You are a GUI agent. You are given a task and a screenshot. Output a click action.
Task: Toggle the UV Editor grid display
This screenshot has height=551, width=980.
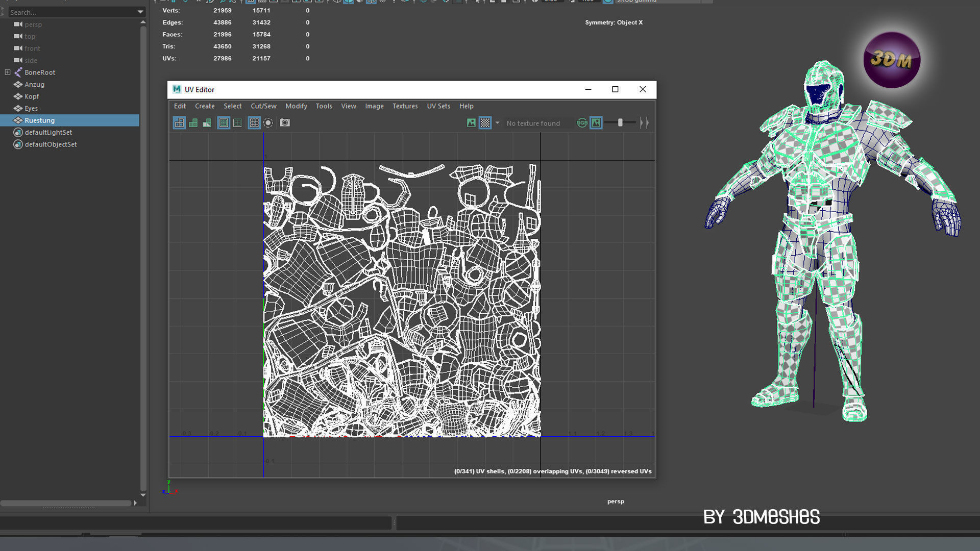click(254, 123)
